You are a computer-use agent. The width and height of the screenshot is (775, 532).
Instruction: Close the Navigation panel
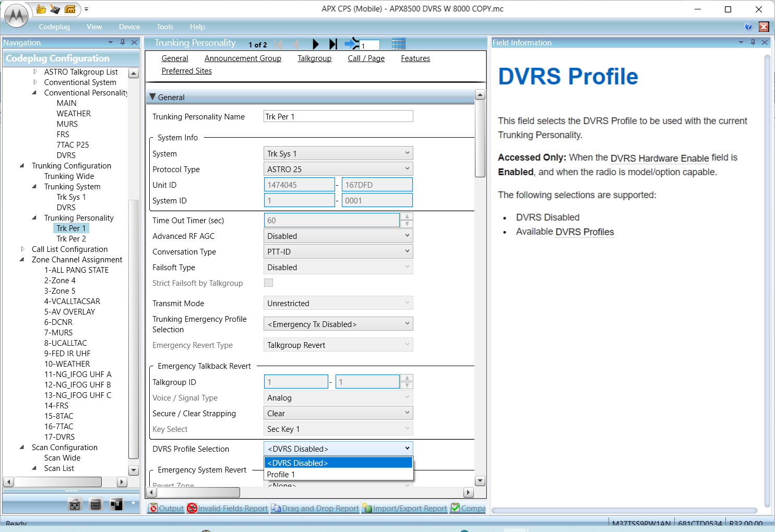pos(134,42)
